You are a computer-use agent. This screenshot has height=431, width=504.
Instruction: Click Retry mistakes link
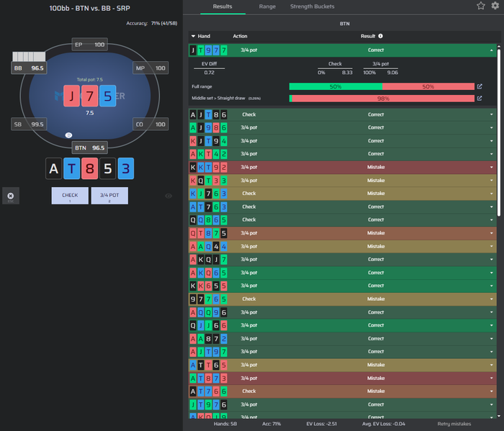pyautogui.click(x=454, y=424)
